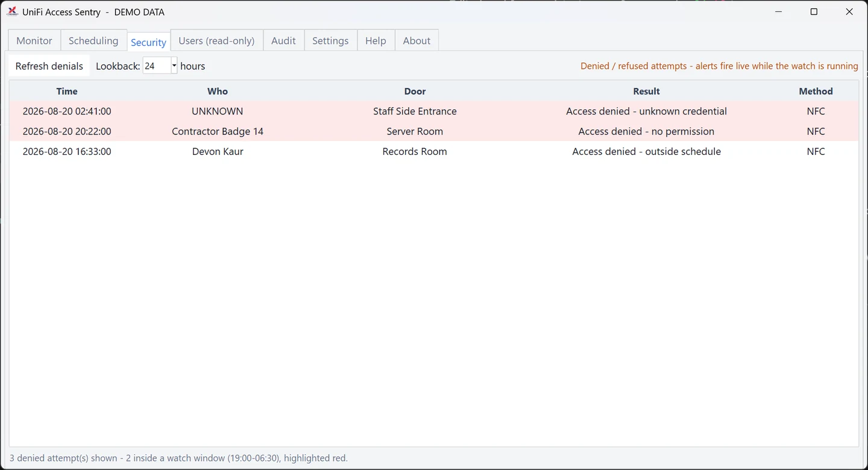Open the Users (read-only) tab
Screen dimensions: 868x470
pos(216,40)
